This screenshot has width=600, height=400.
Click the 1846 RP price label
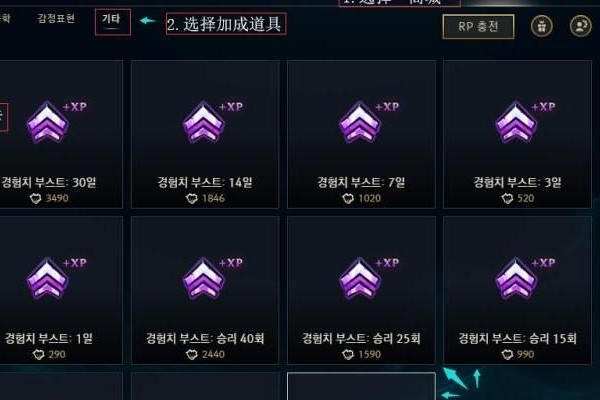(205, 198)
